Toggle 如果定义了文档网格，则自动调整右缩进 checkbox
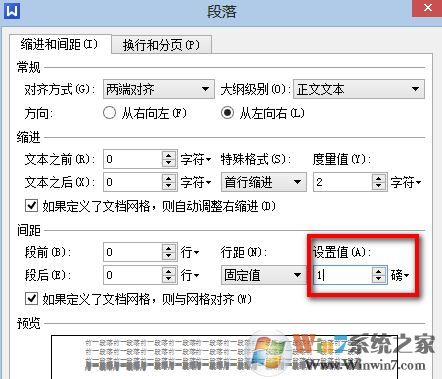 pyautogui.click(x=31, y=206)
